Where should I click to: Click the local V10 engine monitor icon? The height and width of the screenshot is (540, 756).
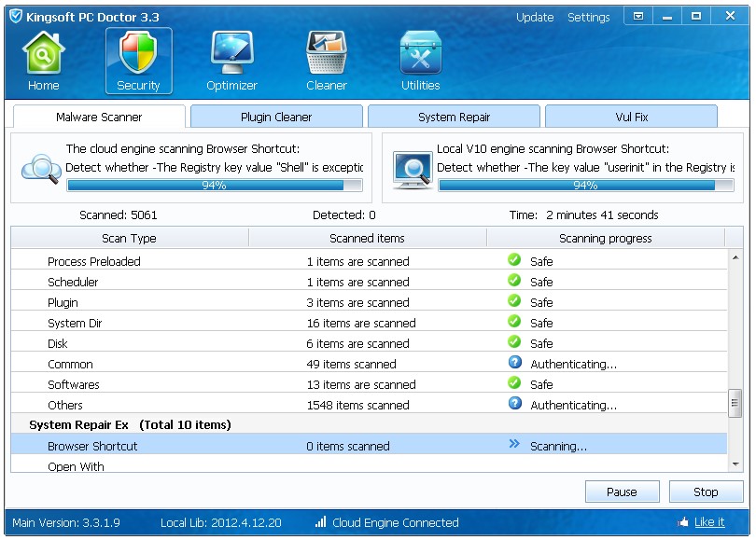click(x=413, y=170)
